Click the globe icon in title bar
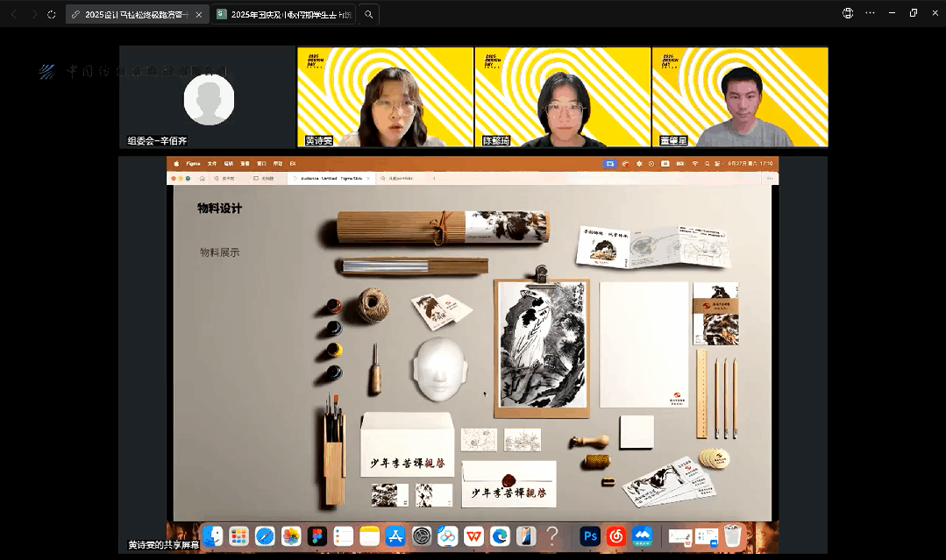This screenshot has width=946, height=560. pyautogui.click(x=847, y=13)
